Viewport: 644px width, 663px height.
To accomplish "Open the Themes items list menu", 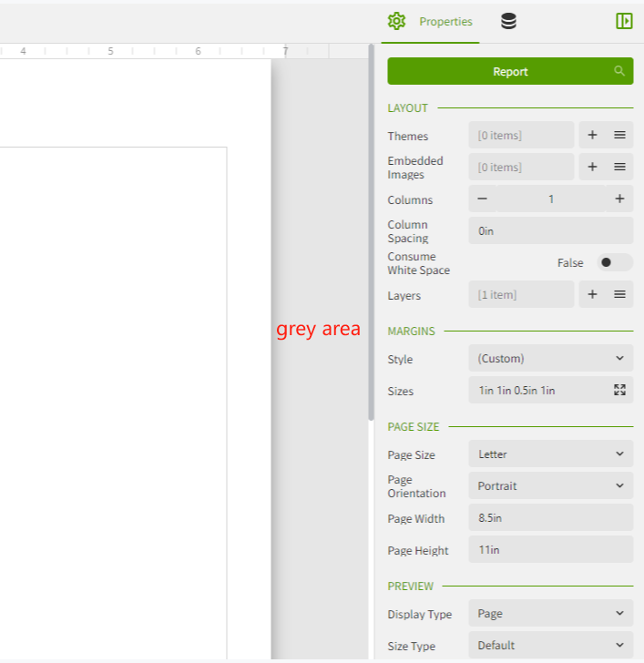I will [619, 136].
